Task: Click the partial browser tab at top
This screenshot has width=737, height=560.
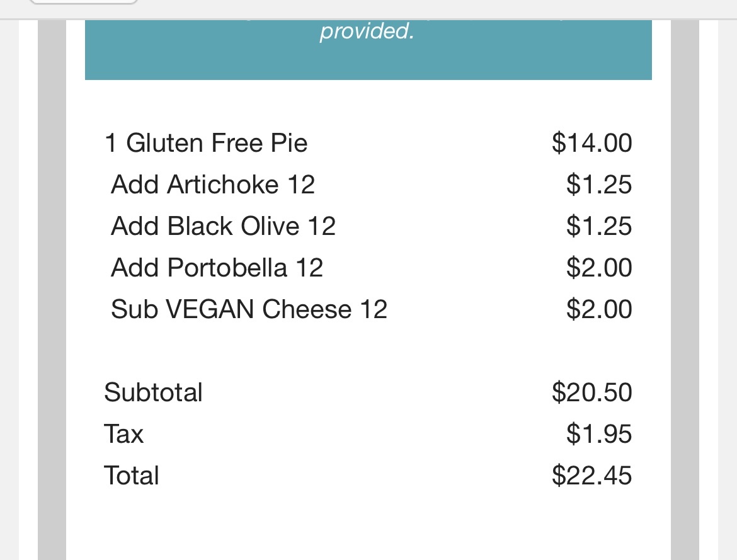Action: [x=83, y=3]
